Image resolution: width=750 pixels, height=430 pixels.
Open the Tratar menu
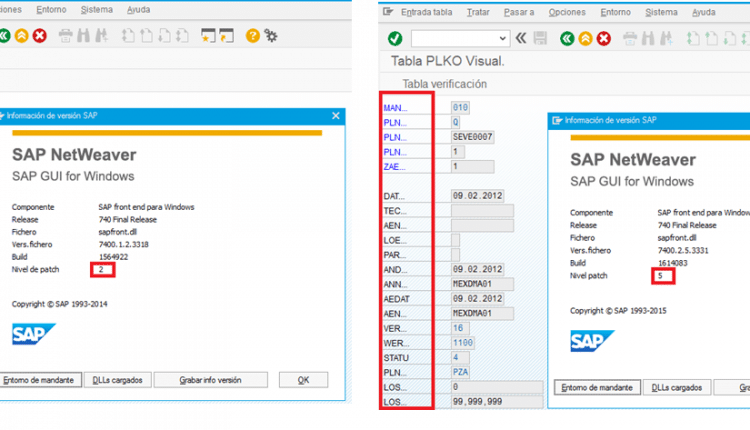[478, 12]
